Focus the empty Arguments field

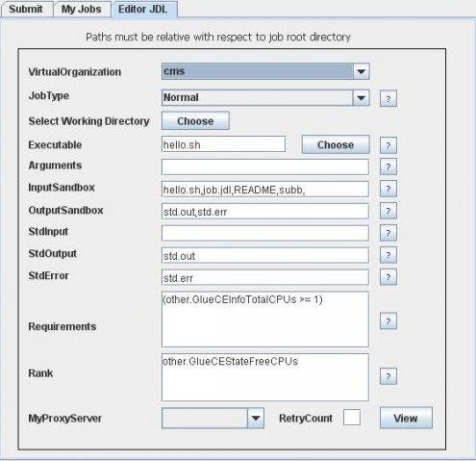click(x=265, y=166)
